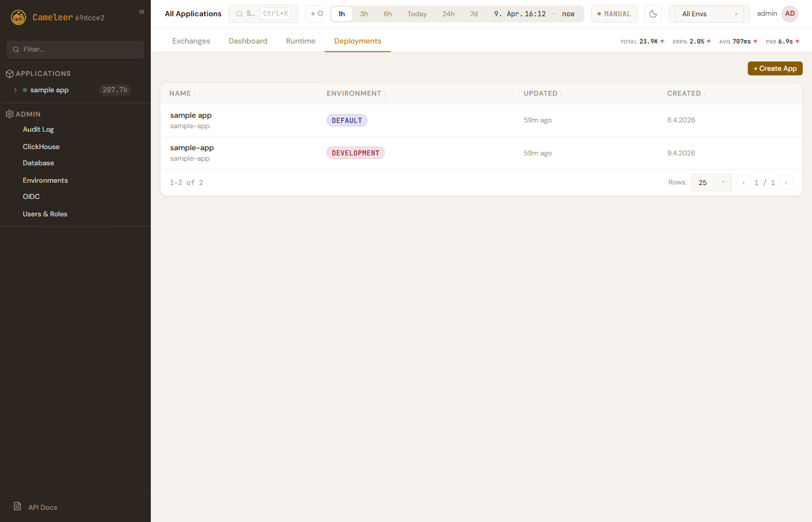Viewport: 812px width, 522px height.
Task: Click the Create App button
Action: pyautogui.click(x=775, y=68)
